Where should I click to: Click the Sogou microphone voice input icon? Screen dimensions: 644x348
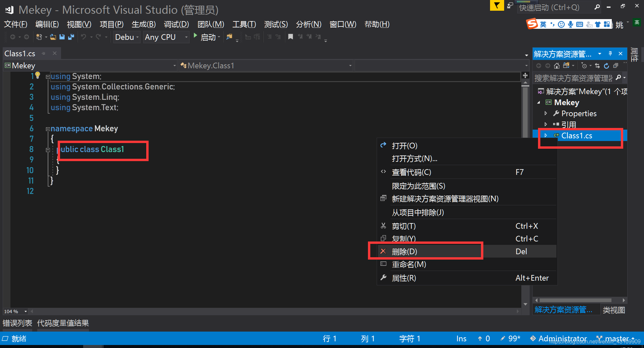570,24
